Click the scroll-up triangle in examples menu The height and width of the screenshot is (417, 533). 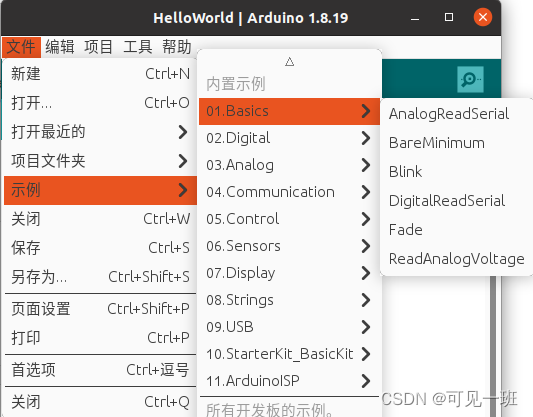click(290, 62)
